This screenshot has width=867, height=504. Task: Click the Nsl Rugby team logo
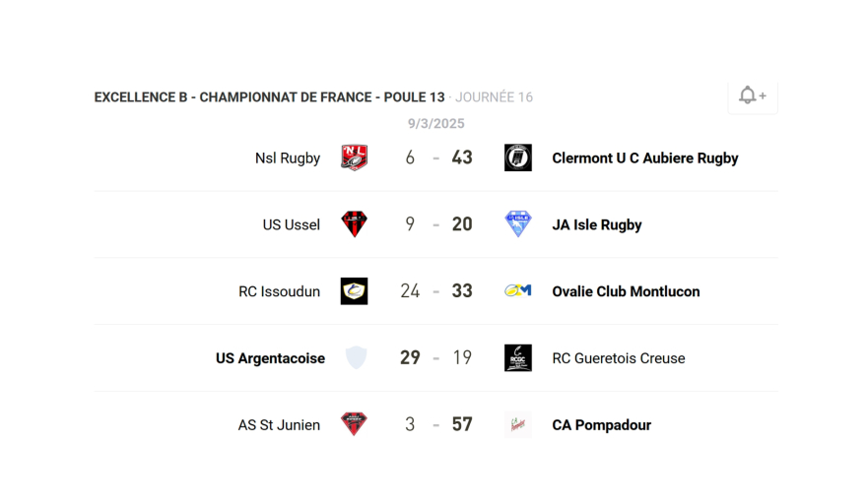[354, 157]
